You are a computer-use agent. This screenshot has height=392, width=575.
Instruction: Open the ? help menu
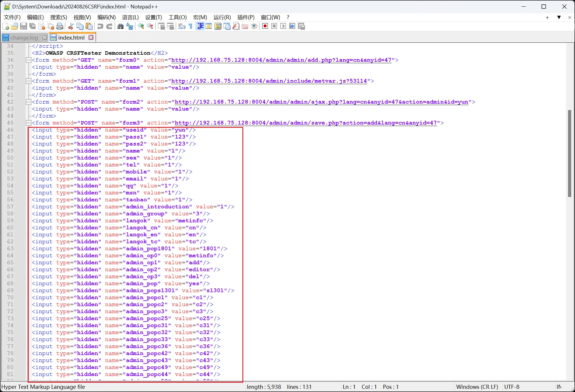tap(288, 17)
